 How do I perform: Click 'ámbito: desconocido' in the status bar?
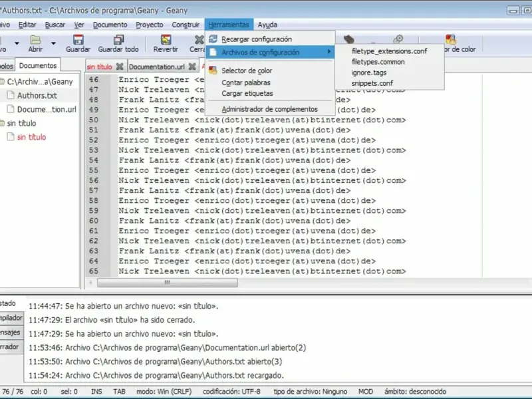(x=415, y=391)
